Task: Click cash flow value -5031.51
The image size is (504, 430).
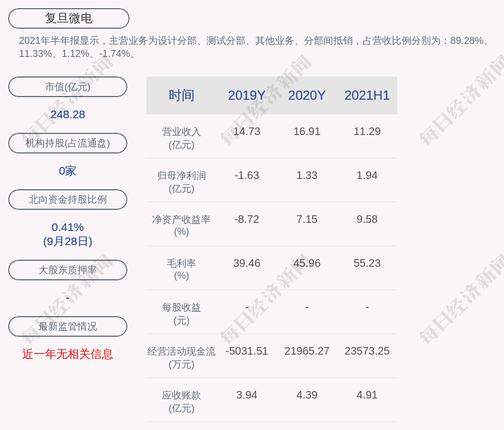Action: [247, 351]
